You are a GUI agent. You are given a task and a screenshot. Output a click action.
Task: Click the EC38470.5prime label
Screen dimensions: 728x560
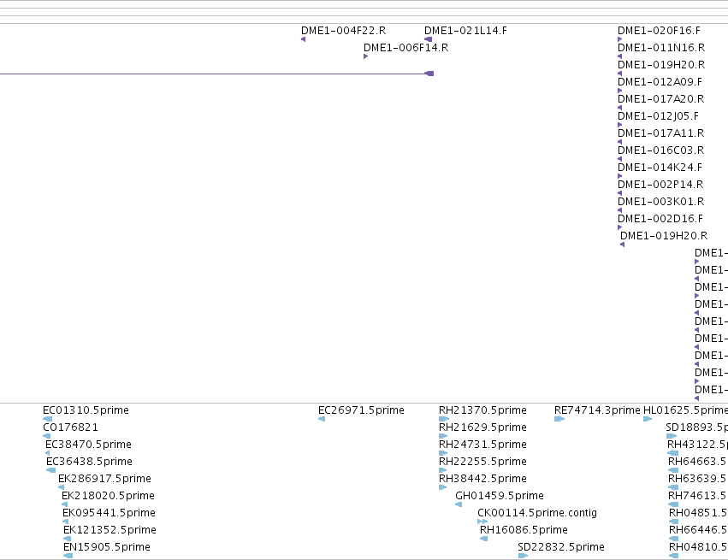(88, 445)
